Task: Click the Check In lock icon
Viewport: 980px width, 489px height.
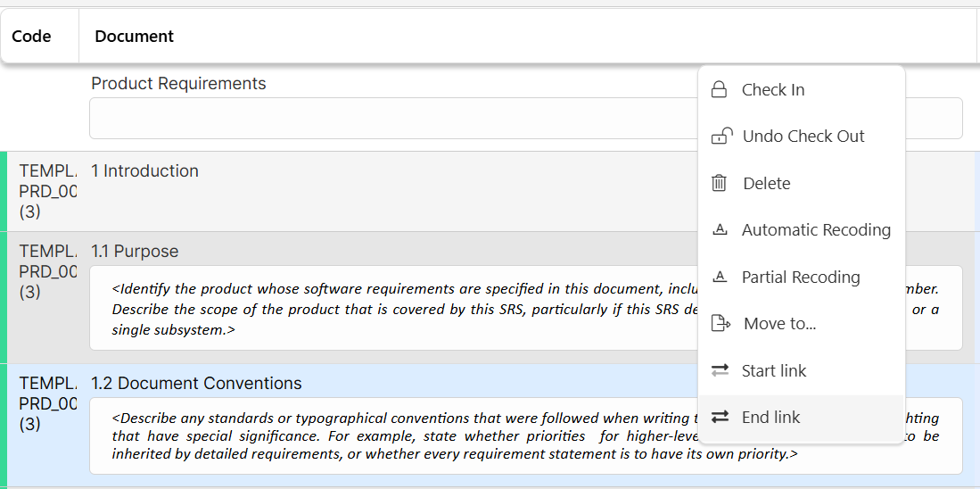Action: click(719, 90)
